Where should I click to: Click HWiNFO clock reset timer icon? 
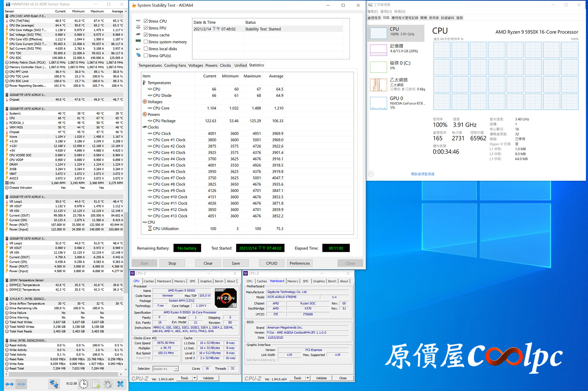pyautogui.click(x=83, y=384)
